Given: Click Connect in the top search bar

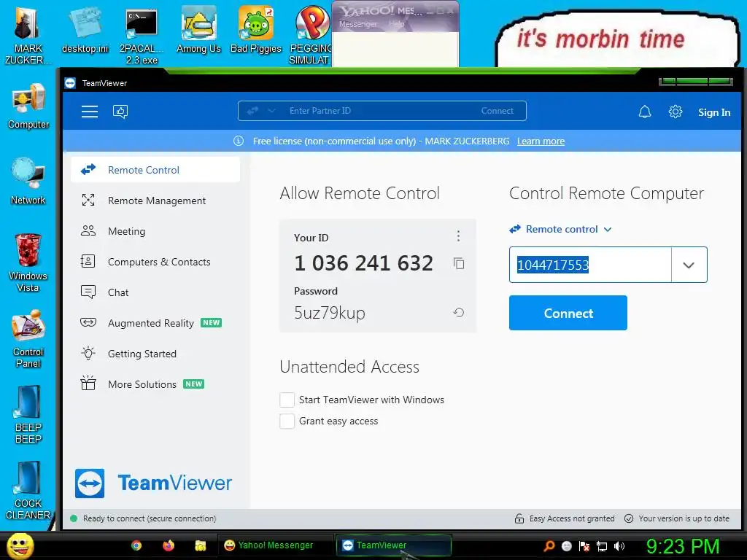Looking at the screenshot, I should 498,111.
